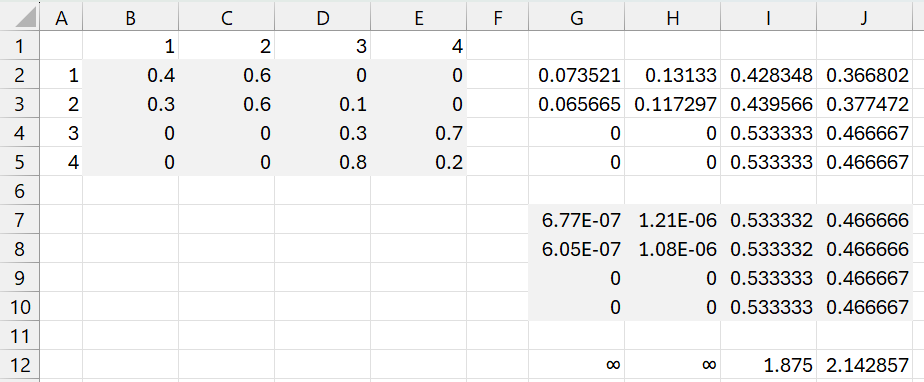Click cell I10 containing 0.533333

[768, 306]
